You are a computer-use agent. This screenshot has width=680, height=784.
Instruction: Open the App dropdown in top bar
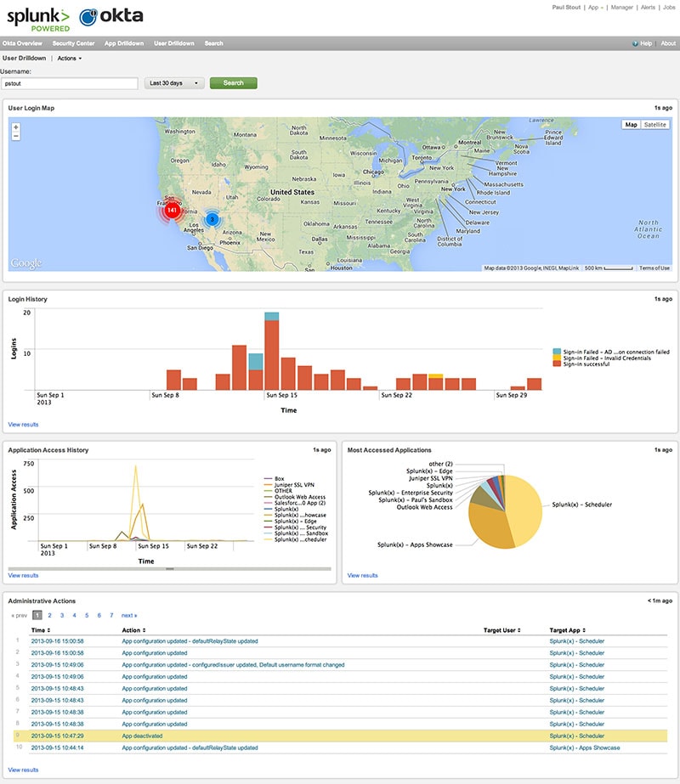[596, 8]
